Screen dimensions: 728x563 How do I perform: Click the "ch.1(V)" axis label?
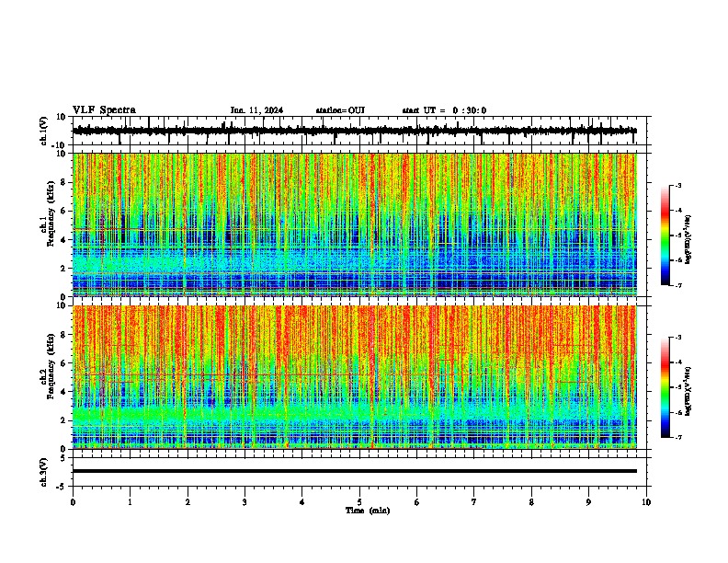tap(44, 131)
